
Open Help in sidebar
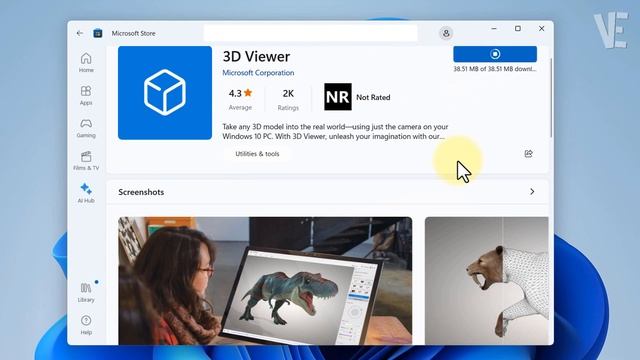click(x=86, y=325)
